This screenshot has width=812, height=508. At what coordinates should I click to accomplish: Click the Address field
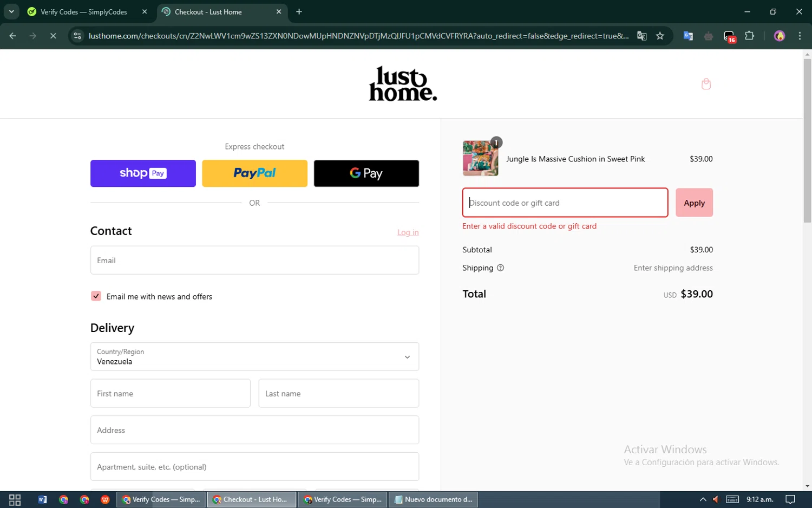254,430
